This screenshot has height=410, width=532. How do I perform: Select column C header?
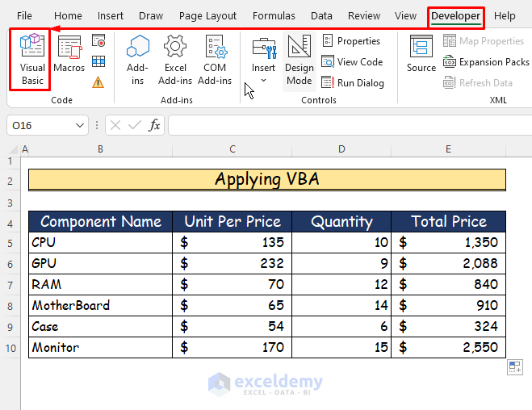coord(232,149)
